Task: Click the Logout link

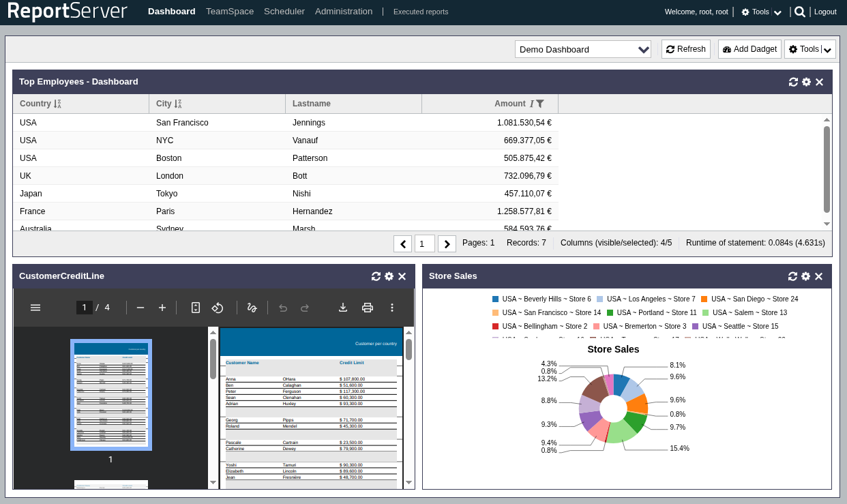Action: click(x=825, y=12)
